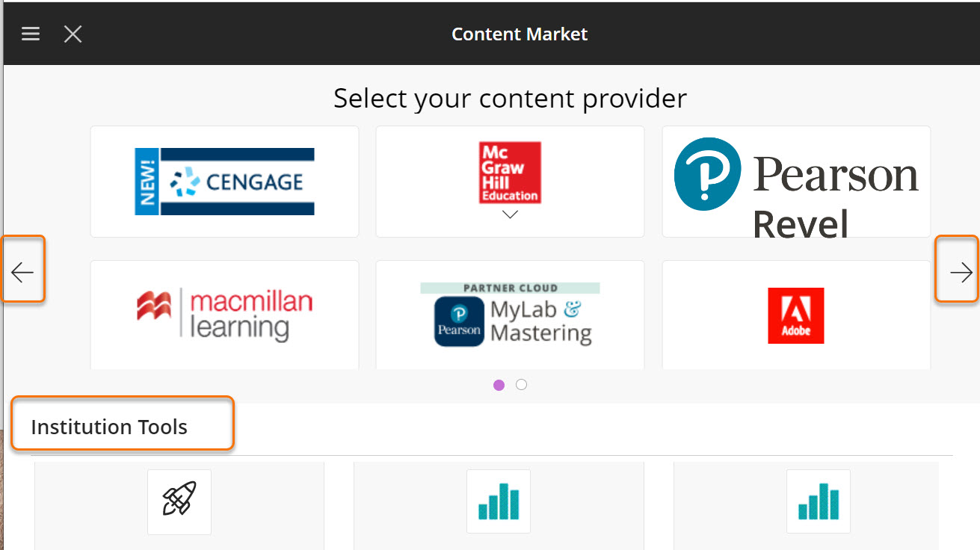Open the middle bar chart tool icon
The height and width of the screenshot is (550, 980).
499,501
